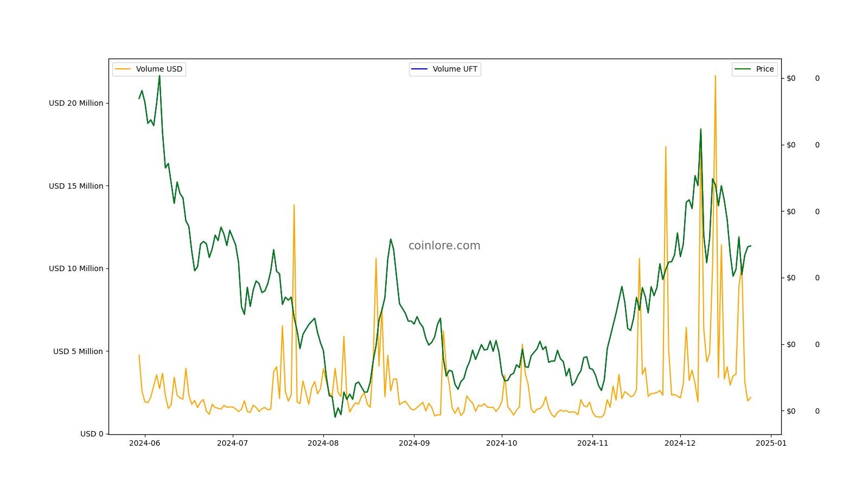Click the 2024-07 date tick label
Screen dimensions: 868x488
click(x=233, y=443)
